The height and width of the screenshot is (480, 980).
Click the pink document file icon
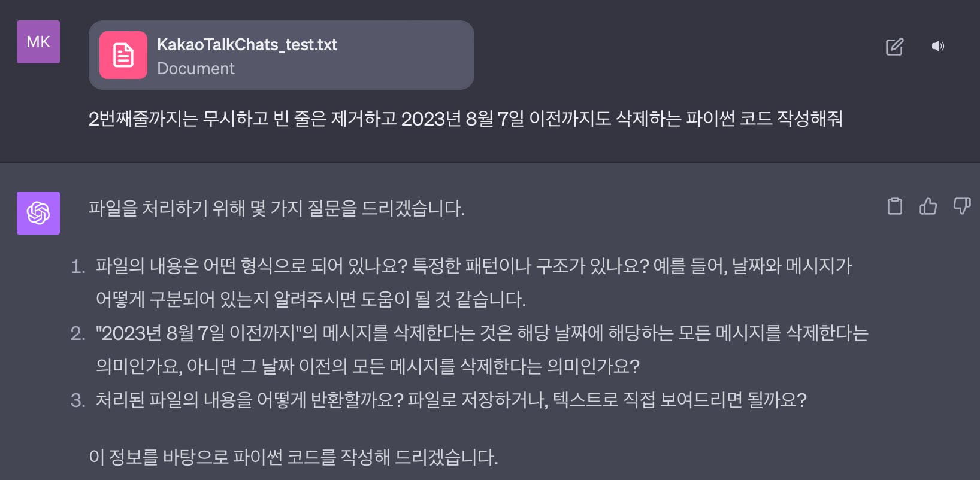[x=123, y=55]
